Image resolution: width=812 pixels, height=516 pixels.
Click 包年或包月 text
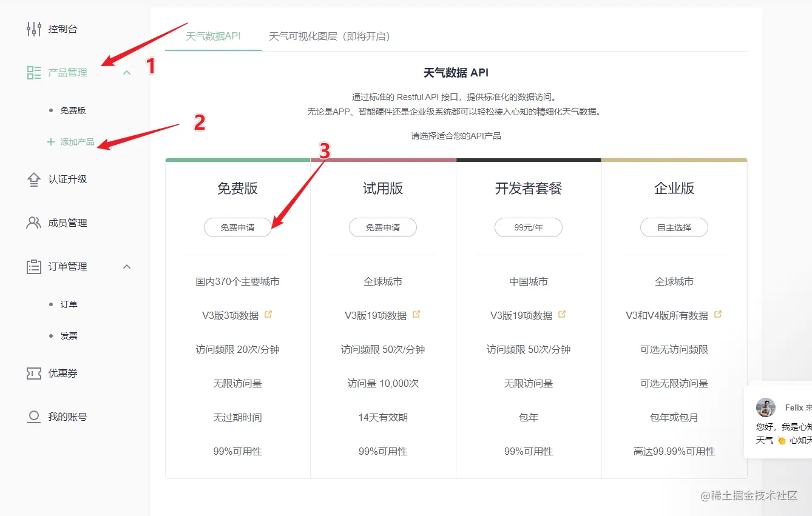[674, 417]
